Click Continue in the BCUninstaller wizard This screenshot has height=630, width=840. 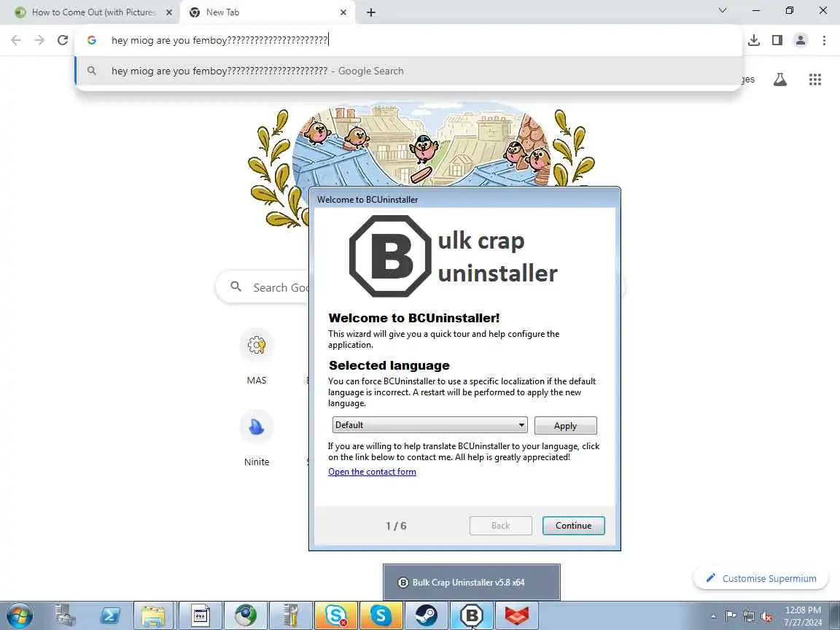coord(573,526)
